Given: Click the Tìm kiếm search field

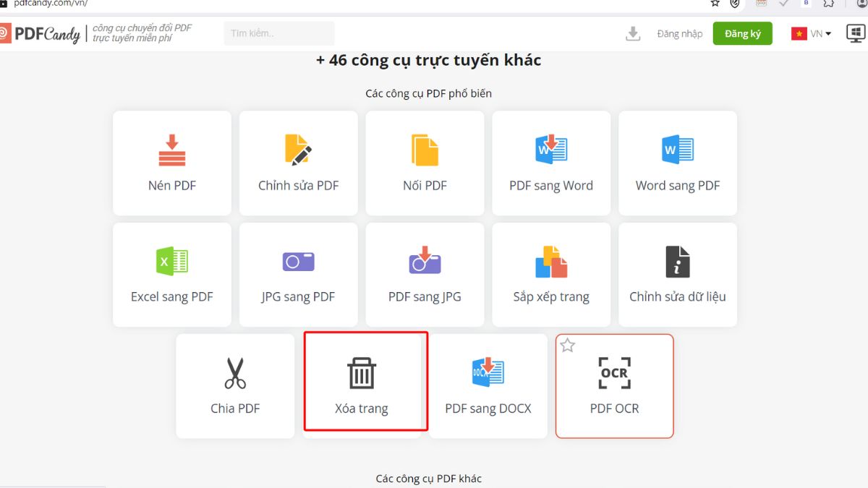Looking at the screenshot, I should click(x=278, y=33).
